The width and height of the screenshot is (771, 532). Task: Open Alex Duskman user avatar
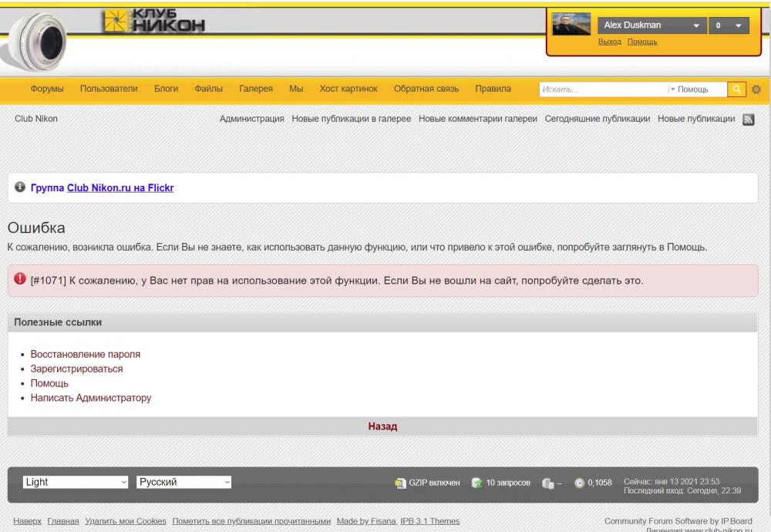tap(571, 24)
